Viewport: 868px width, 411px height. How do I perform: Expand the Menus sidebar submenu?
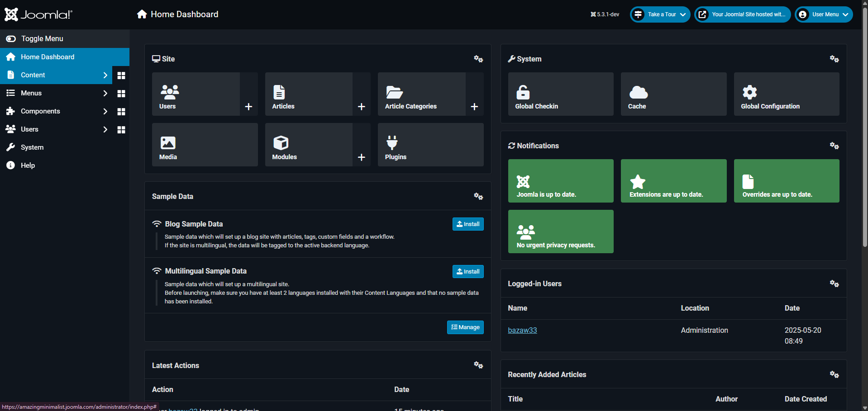point(105,93)
